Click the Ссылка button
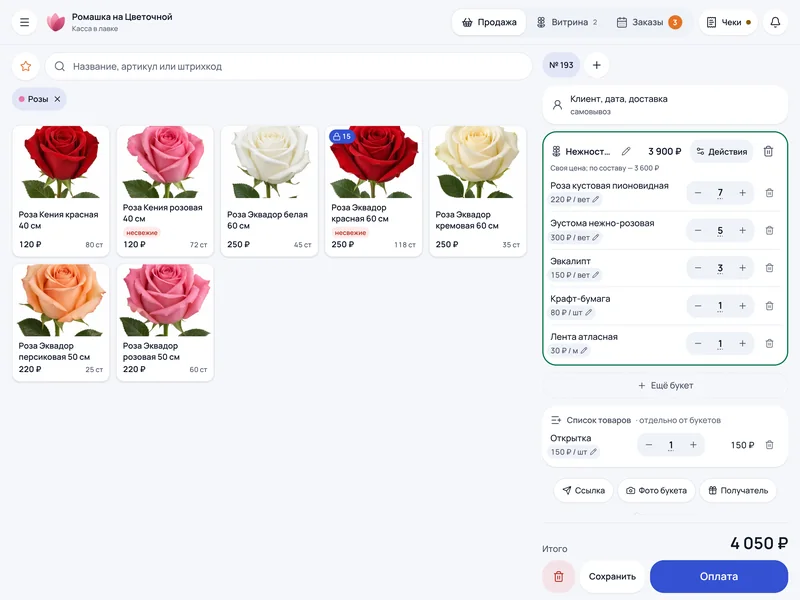This screenshot has height=600, width=800. [x=583, y=491]
